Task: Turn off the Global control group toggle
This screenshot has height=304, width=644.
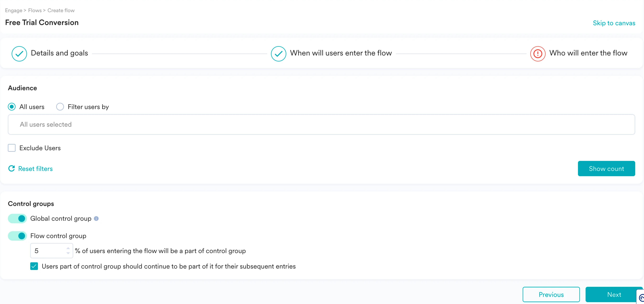Action: coord(17,218)
